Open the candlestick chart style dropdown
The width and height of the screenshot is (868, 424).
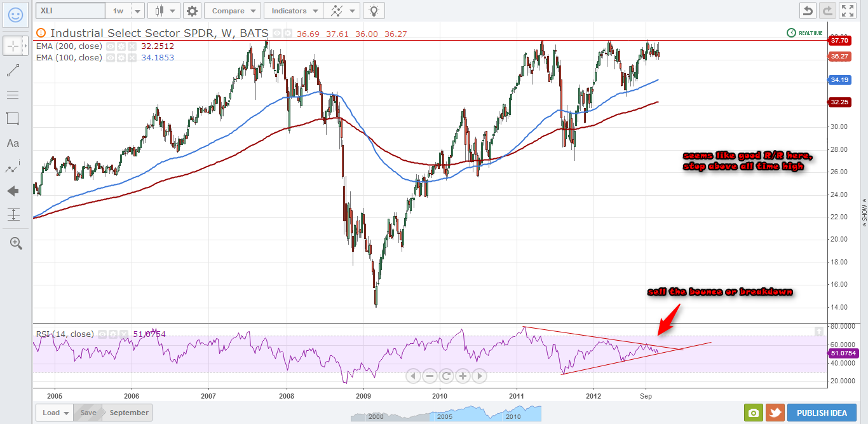[164, 11]
